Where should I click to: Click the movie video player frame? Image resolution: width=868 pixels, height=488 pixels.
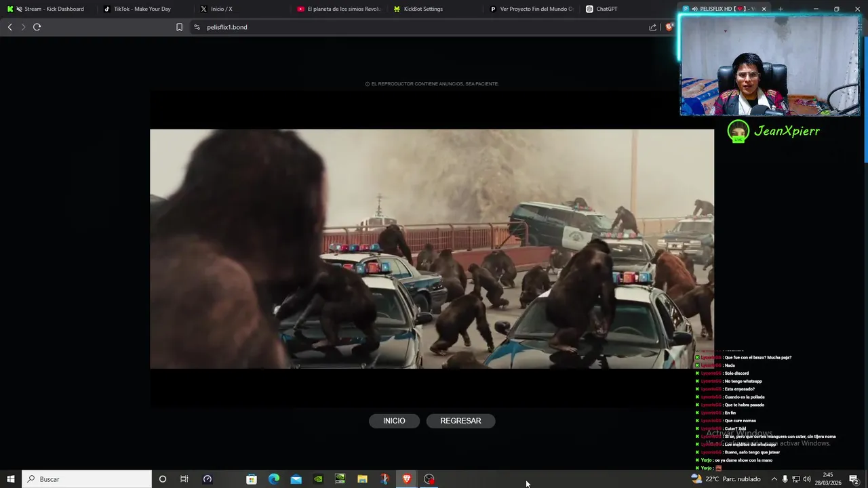(432, 249)
